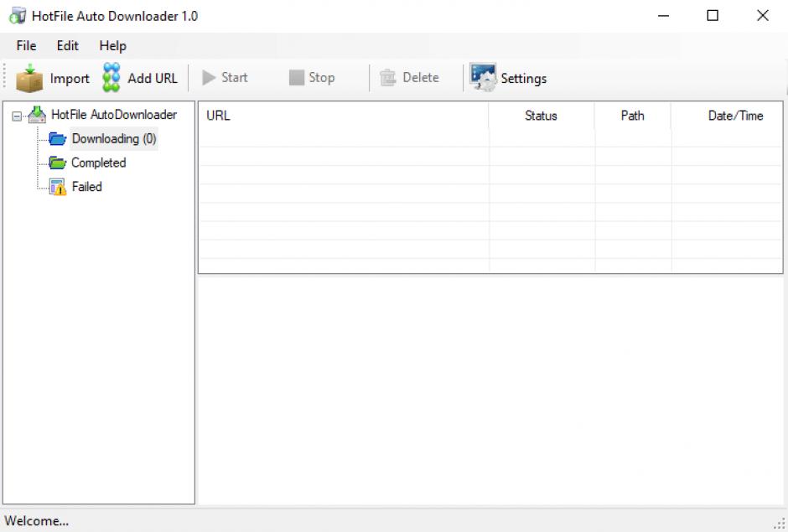Open the File menu
The height and width of the screenshot is (532, 788).
26,46
